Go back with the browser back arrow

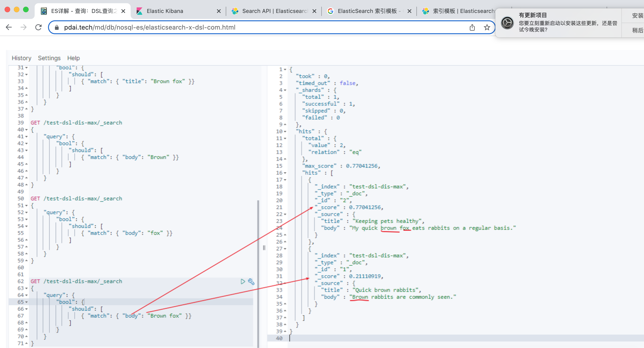tap(9, 27)
